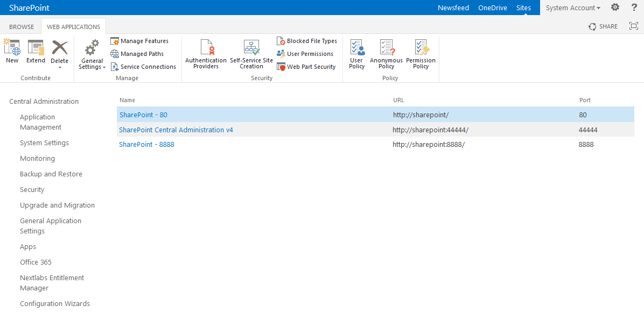Select the SharePoint - 80 web application

[x=143, y=115]
